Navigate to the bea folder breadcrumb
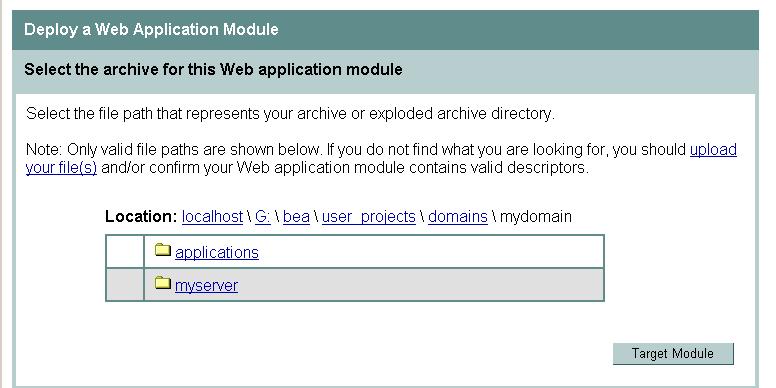Screen dimensions: 776x388 click(296, 217)
